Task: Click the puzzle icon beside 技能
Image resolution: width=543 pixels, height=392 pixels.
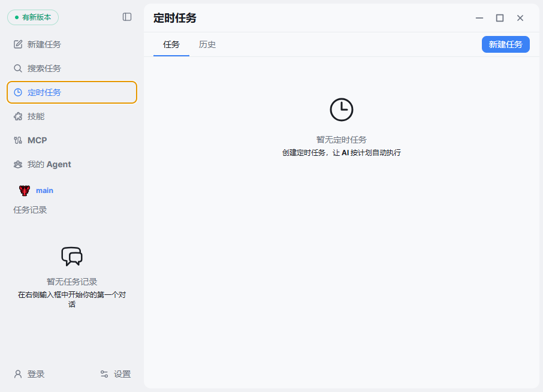Action: (18, 116)
